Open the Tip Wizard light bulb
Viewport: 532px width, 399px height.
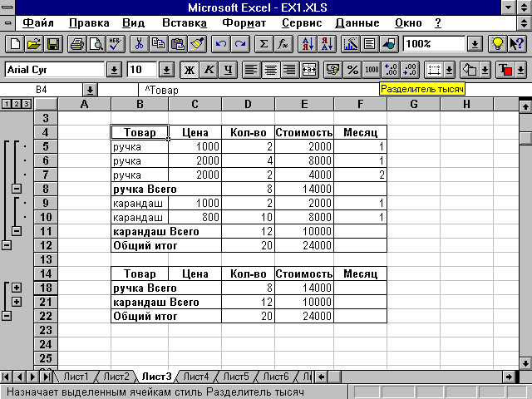(497, 44)
